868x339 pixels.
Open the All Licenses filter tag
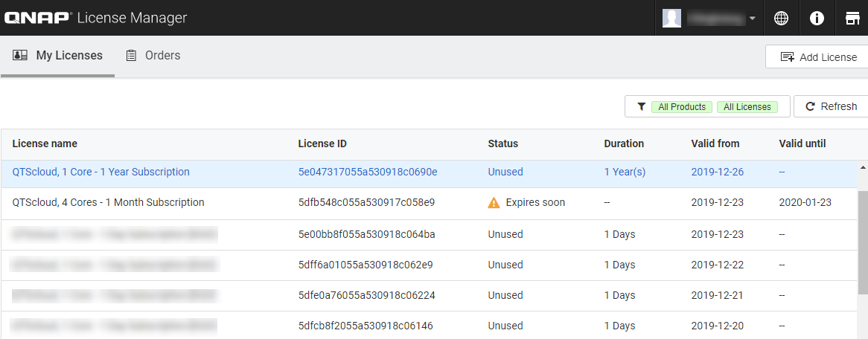(x=747, y=107)
